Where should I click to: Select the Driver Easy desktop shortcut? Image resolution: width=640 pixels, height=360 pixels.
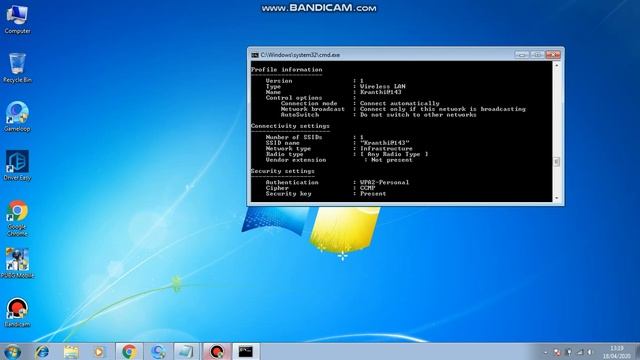17,166
